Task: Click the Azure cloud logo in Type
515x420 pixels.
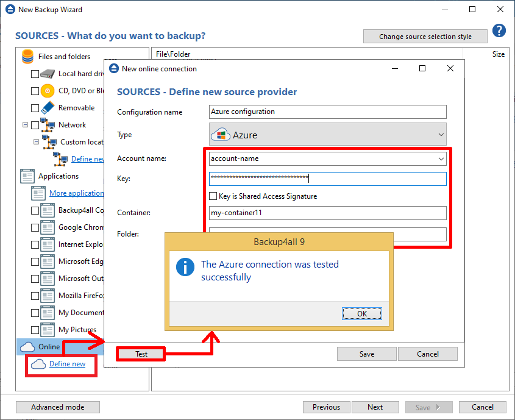Action: point(221,135)
